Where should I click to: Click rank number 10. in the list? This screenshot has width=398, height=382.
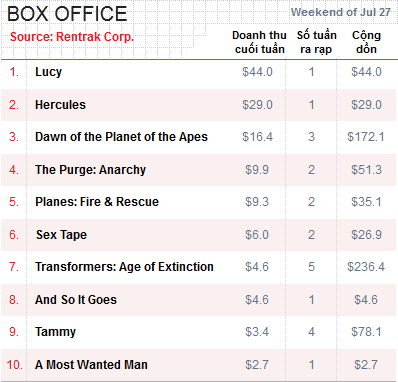coord(15,365)
